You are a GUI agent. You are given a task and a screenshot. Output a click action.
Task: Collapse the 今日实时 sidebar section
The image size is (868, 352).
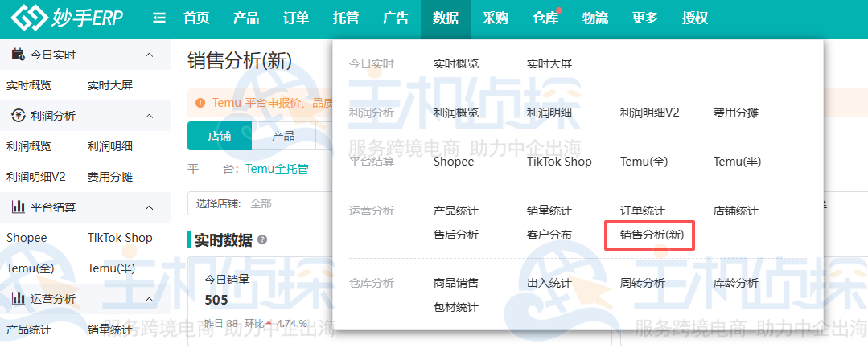pos(149,55)
